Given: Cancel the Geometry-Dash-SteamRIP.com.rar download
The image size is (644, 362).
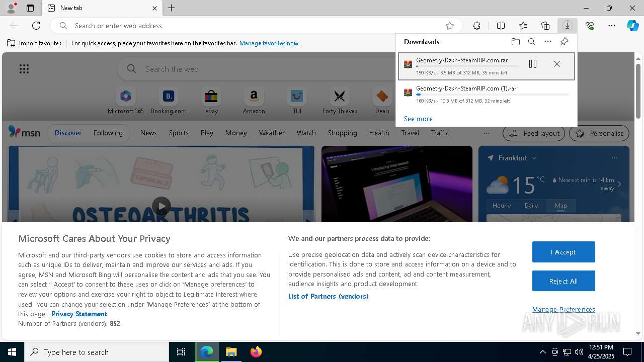Looking at the screenshot, I should (557, 64).
